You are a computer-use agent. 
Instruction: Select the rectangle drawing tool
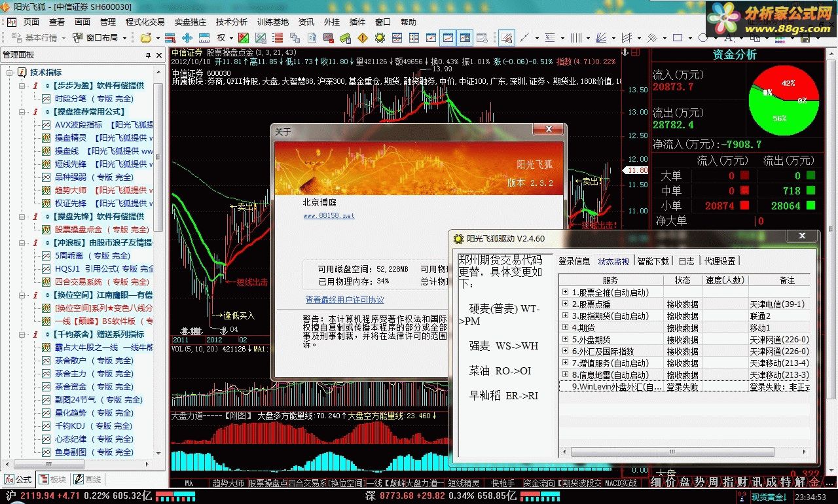coord(678,38)
